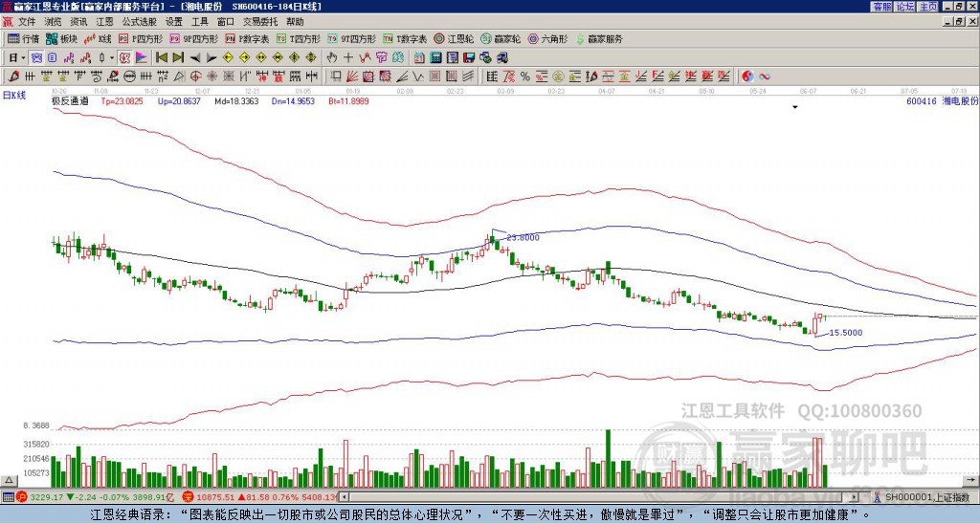Open 赢家服务 with the dollar icon

[599, 38]
